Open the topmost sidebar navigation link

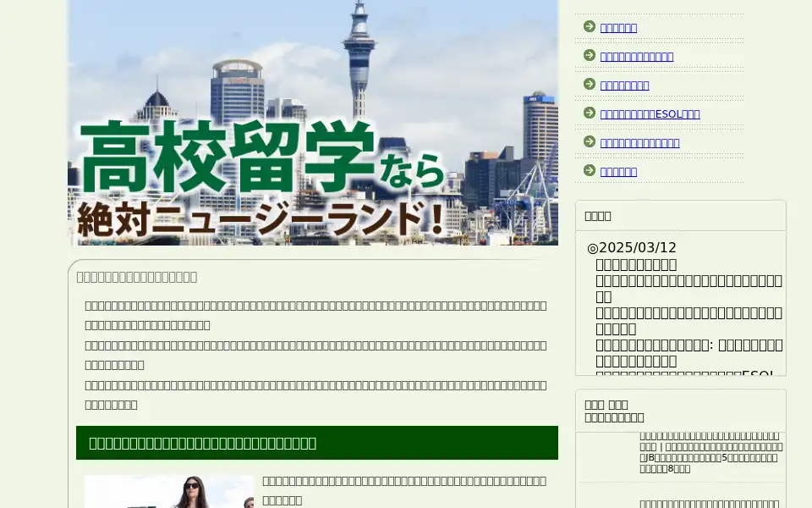618,28
